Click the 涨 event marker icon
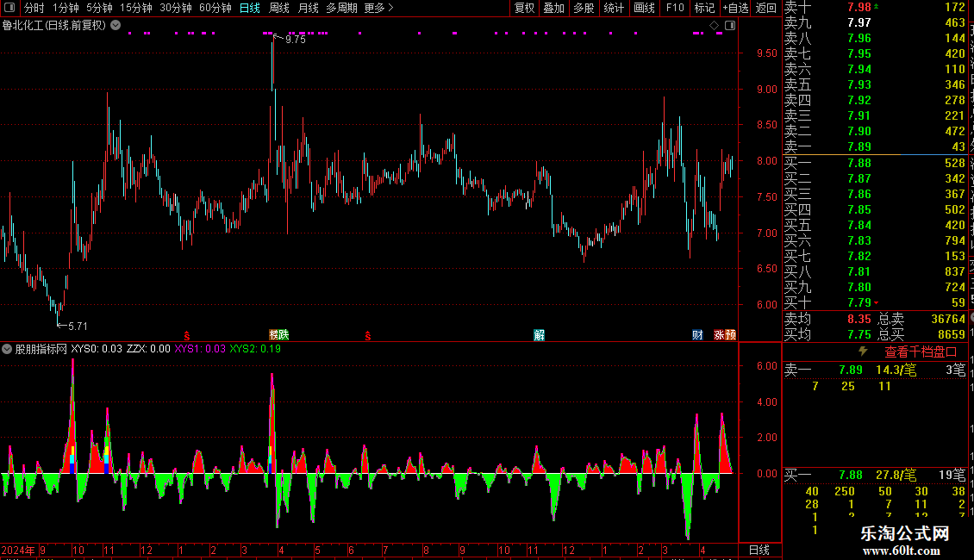The height and width of the screenshot is (560, 974). point(719,335)
